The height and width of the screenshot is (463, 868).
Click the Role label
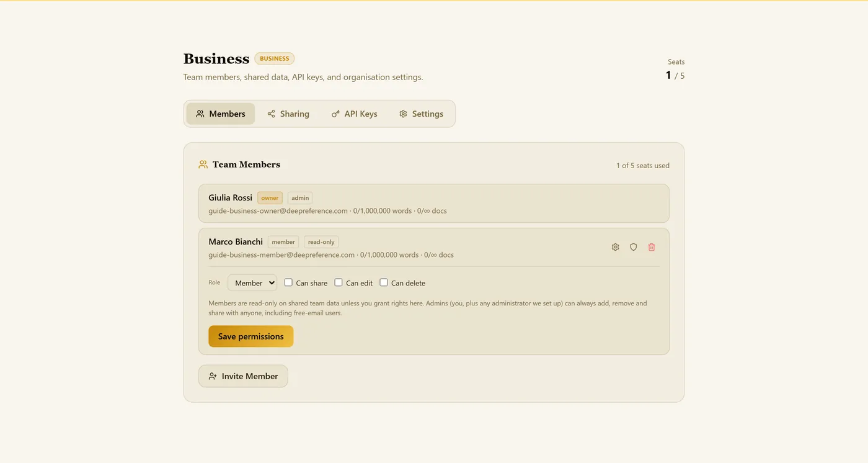coord(214,282)
